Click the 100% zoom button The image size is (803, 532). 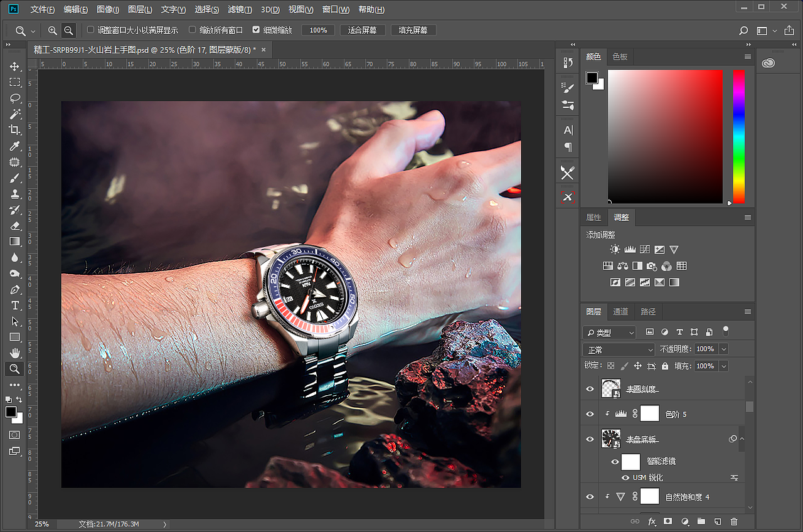pos(318,30)
